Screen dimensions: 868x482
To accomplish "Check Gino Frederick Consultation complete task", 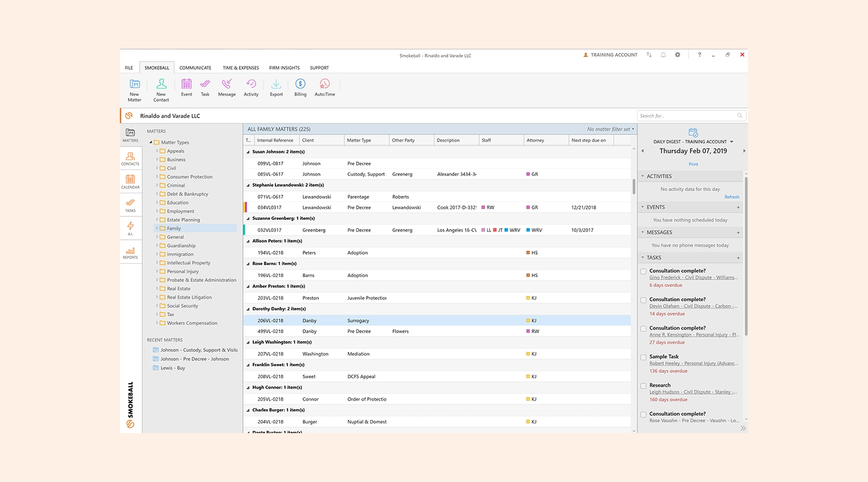I will (x=644, y=272).
